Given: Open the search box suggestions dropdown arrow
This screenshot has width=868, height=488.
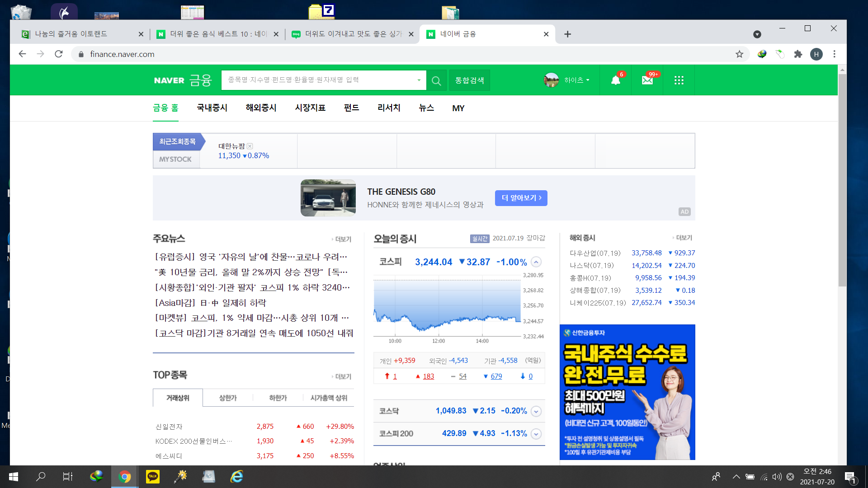Looking at the screenshot, I should 419,80.
